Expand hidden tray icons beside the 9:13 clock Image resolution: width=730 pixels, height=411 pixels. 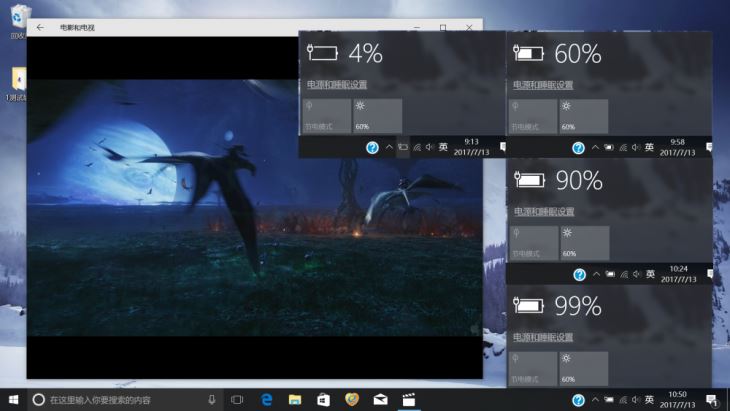389,147
